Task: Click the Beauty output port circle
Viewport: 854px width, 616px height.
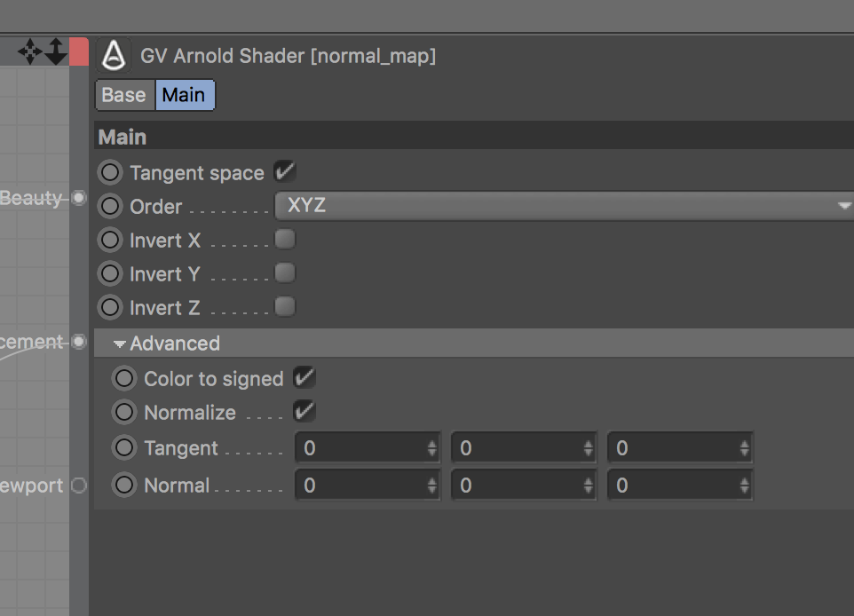Action: [78, 198]
